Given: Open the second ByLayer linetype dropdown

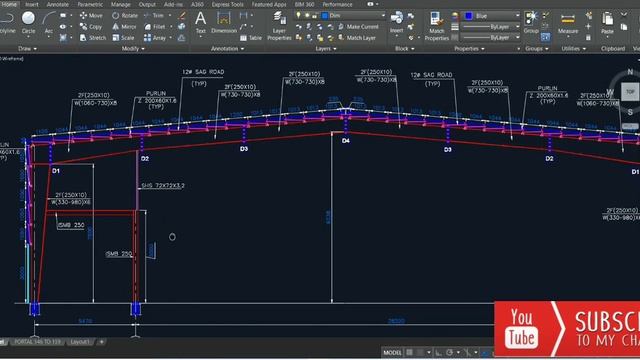Looking at the screenshot, I should [491, 38].
